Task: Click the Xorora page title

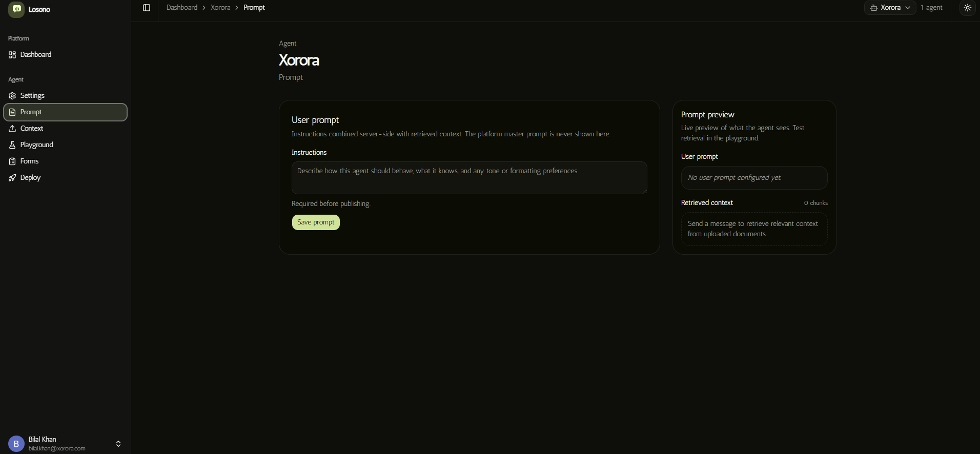Action: pos(299,60)
